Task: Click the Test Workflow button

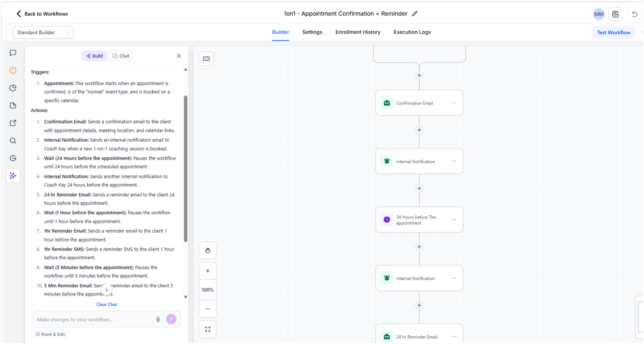Action: pos(614,32)
